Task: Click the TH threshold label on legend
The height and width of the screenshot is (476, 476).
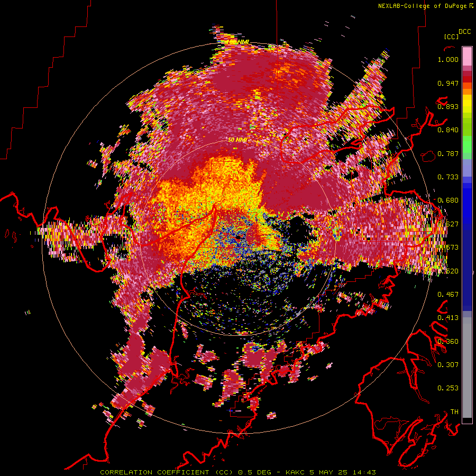Action: tap(454, 411)
